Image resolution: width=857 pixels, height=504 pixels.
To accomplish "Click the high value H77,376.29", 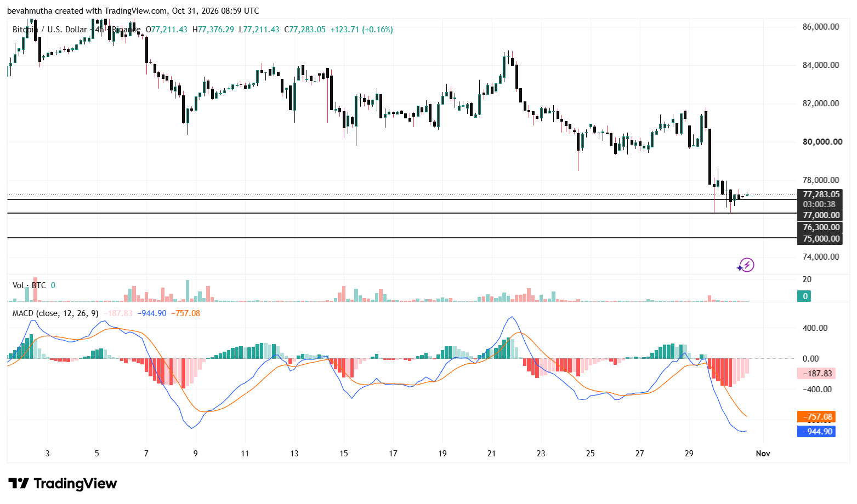I will coord(213,30).
